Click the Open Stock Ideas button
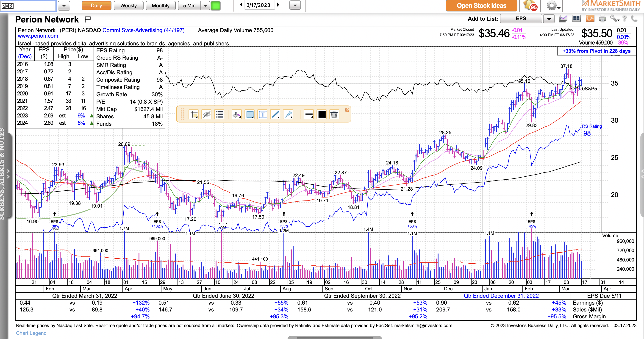 (x=481, y=6)
